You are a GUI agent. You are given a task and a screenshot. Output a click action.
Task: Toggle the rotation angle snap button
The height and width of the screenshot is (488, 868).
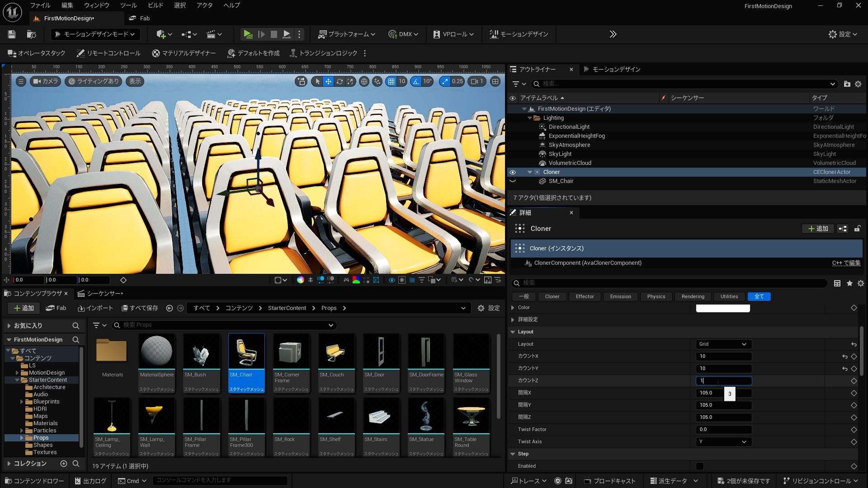click(416, 81)
